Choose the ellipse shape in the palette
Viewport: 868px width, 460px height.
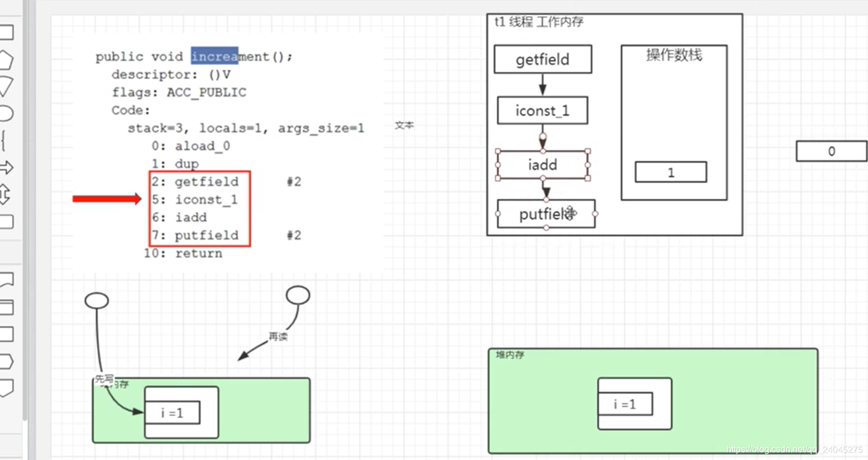[x=6, y=113]
